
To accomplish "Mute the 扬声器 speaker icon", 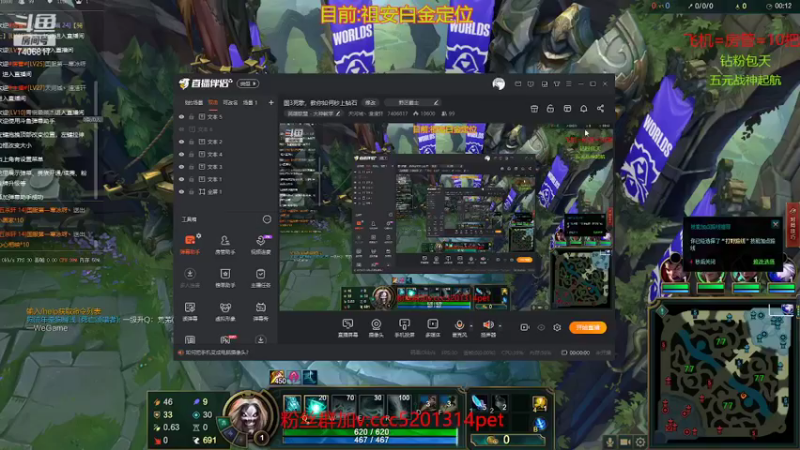I will tap(488, 324).
